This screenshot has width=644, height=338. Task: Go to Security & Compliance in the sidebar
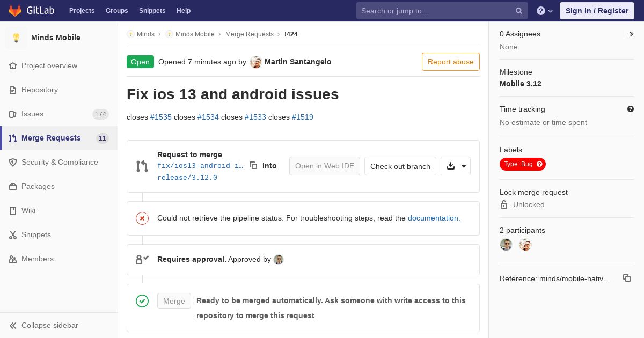point(58,162)
